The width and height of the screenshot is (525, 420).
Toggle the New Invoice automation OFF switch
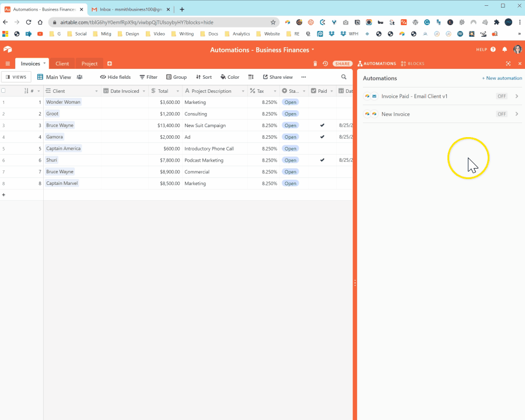point(502,114)
